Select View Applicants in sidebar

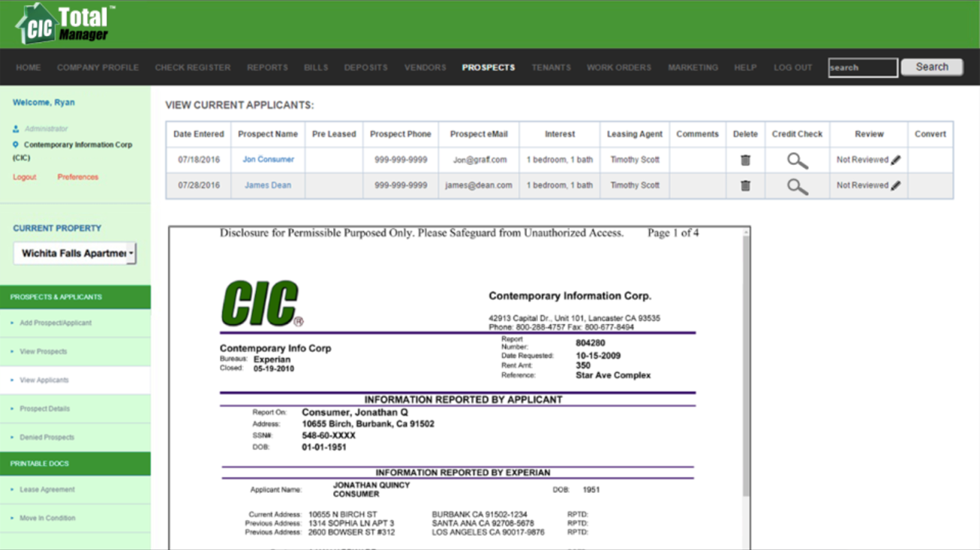pyautogui.click(x=44, y=380)
